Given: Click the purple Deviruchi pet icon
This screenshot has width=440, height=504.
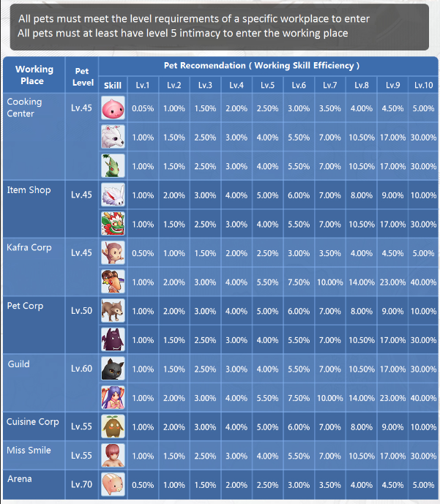Looking at the screenshot, I should click(x=113, y=339).
